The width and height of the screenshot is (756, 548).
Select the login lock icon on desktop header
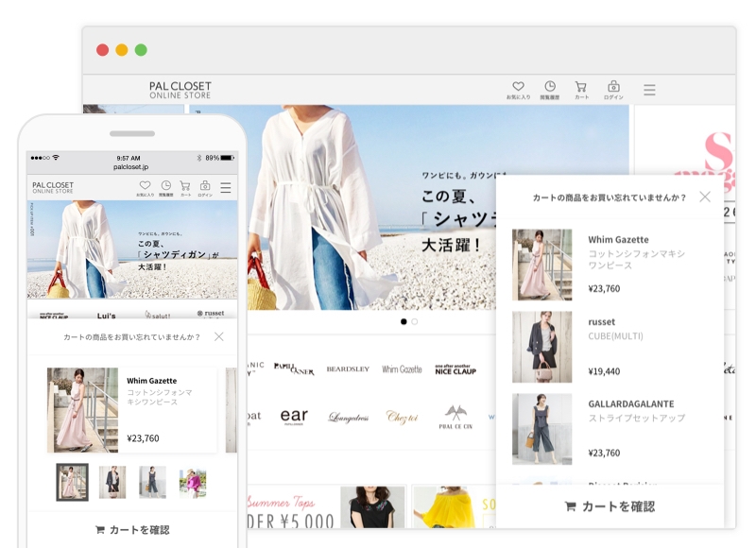click(x=613, y=87)
